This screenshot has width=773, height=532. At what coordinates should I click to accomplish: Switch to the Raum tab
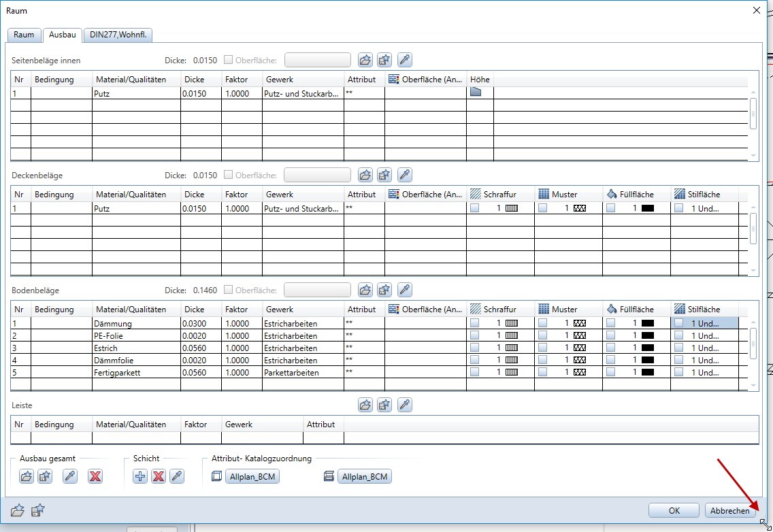[24, 35]
